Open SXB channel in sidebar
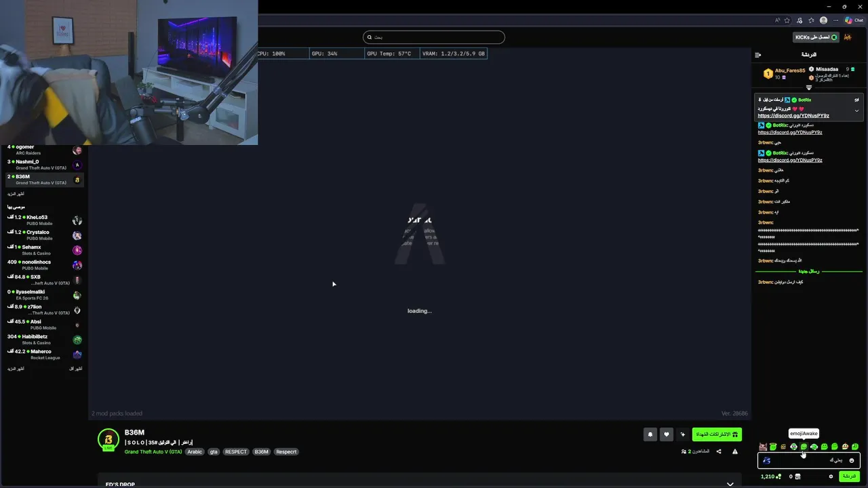This screenshot has height=488, width=868. (44, 280)
